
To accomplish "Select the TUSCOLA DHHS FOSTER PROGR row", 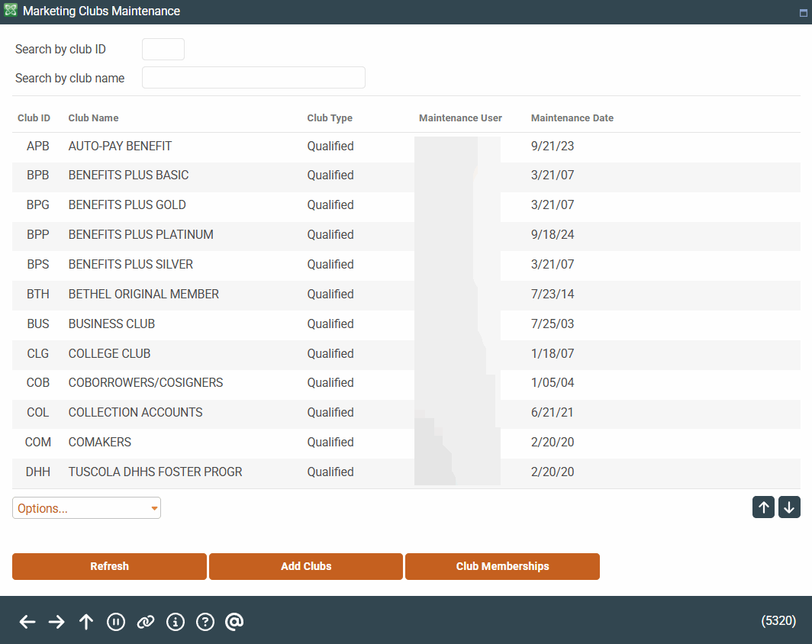I will coord(155,472).
